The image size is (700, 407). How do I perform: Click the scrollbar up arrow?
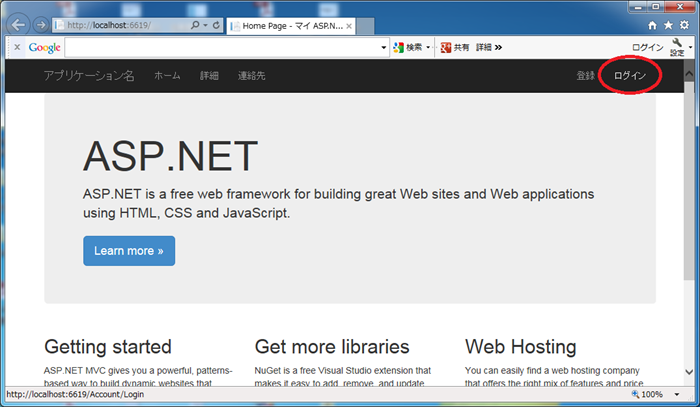689,74
